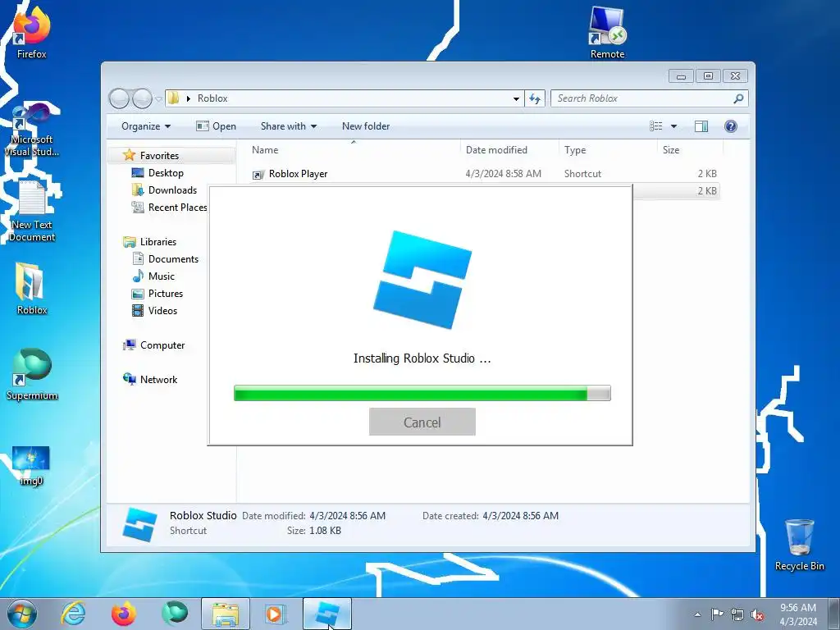Image resolution: width=840 pixels, height=630 pixels.
Task: Expand the address bar history dropdown
Action: coord(516,99)
